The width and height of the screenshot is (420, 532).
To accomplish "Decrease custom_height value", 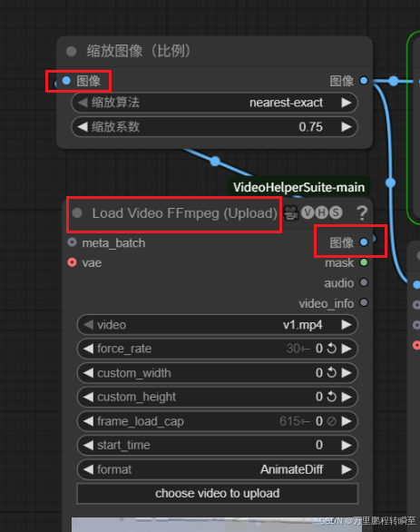I will point(88,397).
